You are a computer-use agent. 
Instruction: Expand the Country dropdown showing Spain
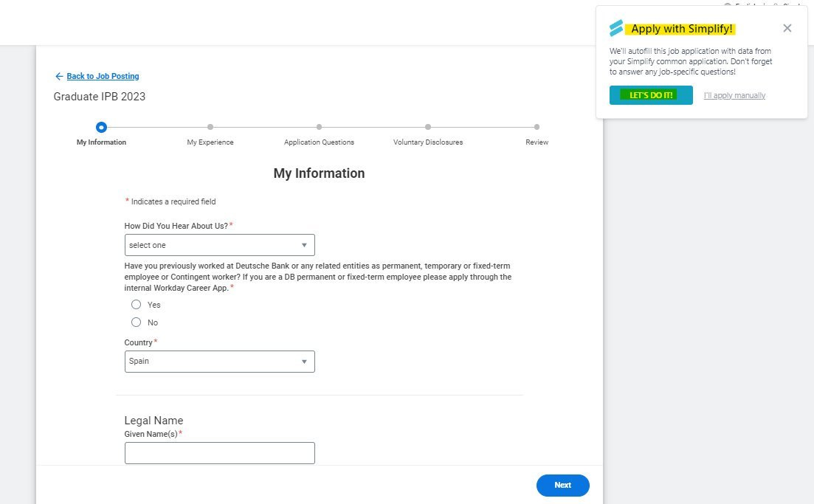(x=220, y=362)
